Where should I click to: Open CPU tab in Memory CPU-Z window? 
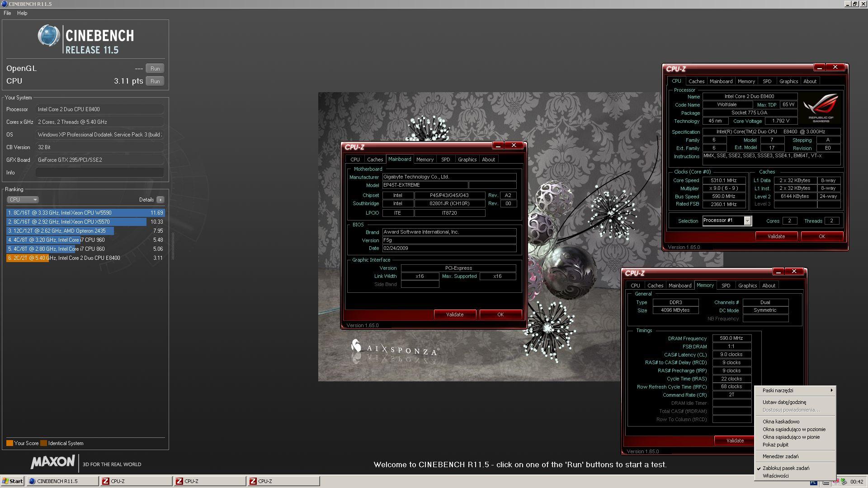(635, 286)
